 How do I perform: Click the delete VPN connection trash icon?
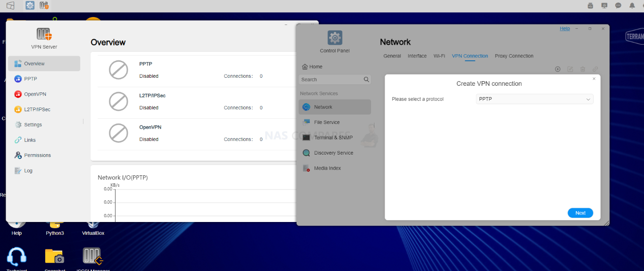click(583, 69)
